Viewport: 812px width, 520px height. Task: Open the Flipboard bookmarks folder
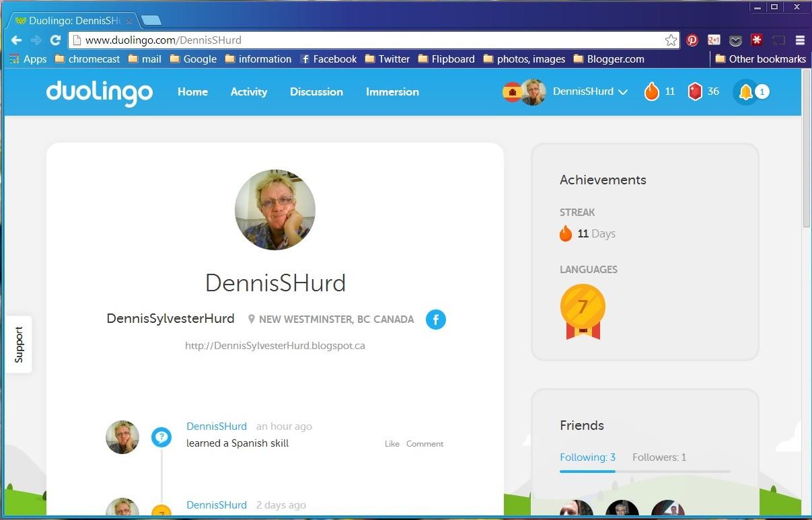(446, 59)
